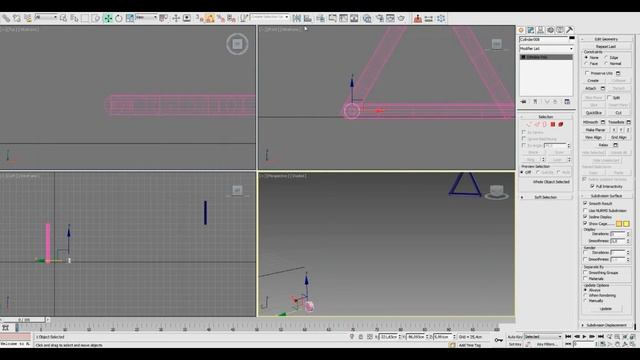
Task: Click the Align tool icon
Action: point(308,18)
